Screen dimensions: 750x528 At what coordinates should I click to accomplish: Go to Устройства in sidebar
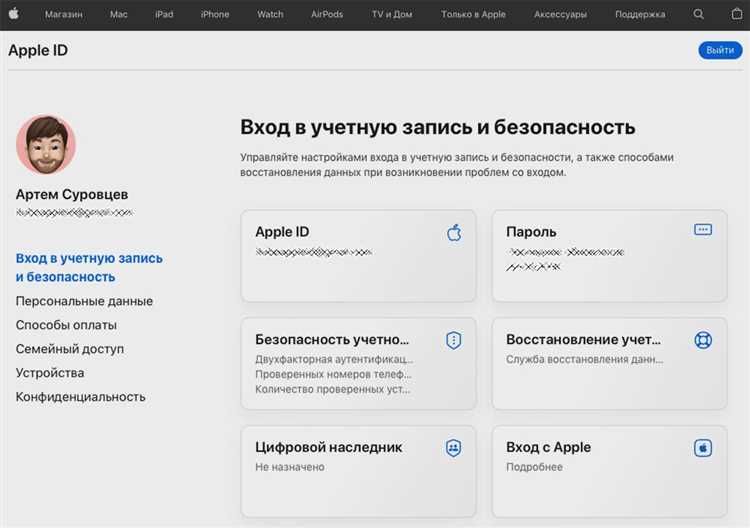tap(50, 373)
